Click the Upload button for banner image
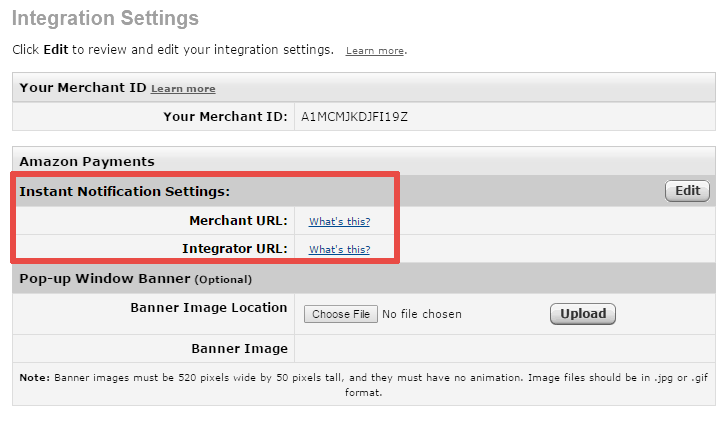Screen dimensions: 726x422 point(583,314)
